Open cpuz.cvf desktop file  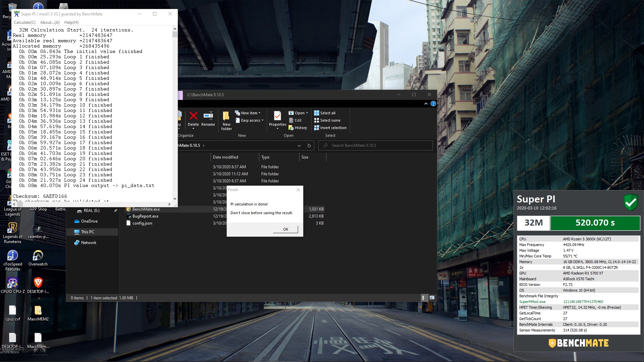coord(12,313)
